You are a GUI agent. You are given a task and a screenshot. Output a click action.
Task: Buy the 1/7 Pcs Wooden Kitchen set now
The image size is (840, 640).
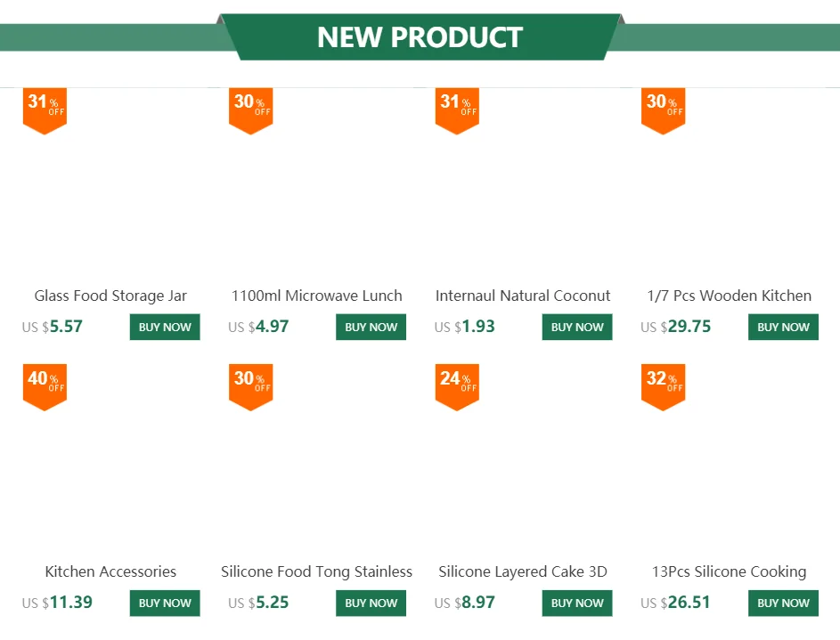[x=783, y=327]
